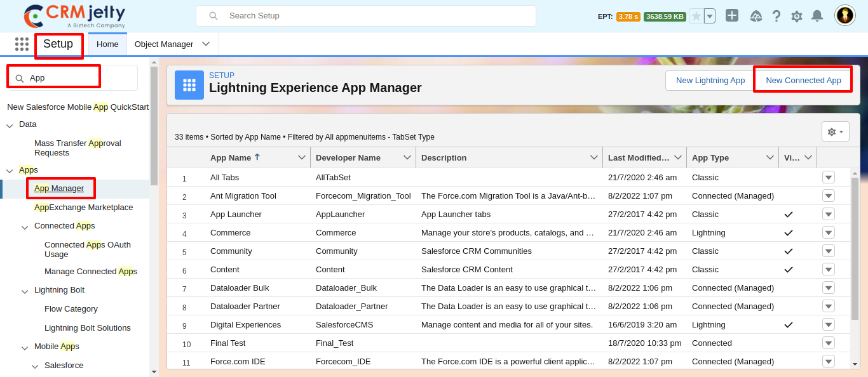The width and height of the screenshot is (868, 377).
Task: Open App Manager in the sidebar
Action: pos(59,189)
